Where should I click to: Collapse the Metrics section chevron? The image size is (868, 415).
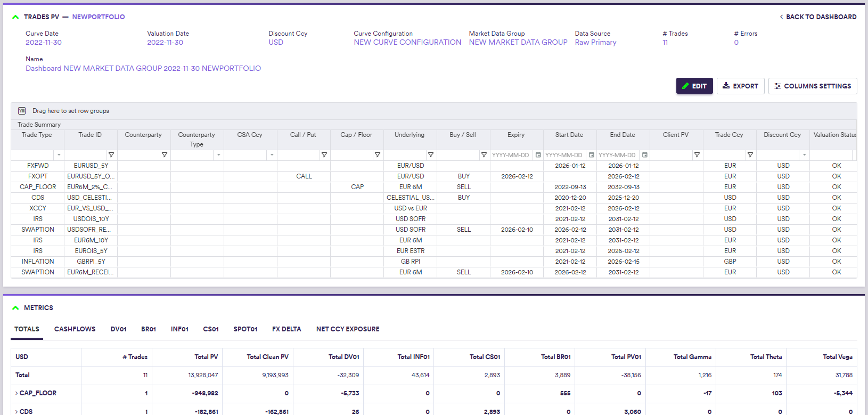[x=15, y=308]
